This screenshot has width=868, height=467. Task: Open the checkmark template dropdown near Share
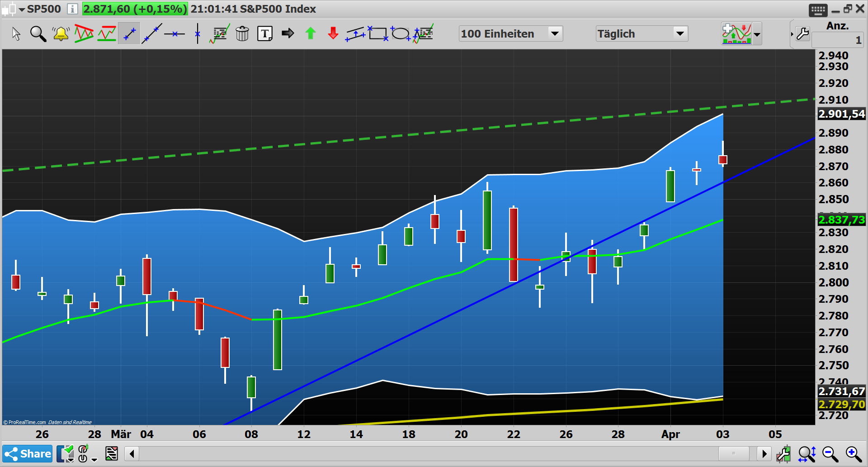pos(66,454)
